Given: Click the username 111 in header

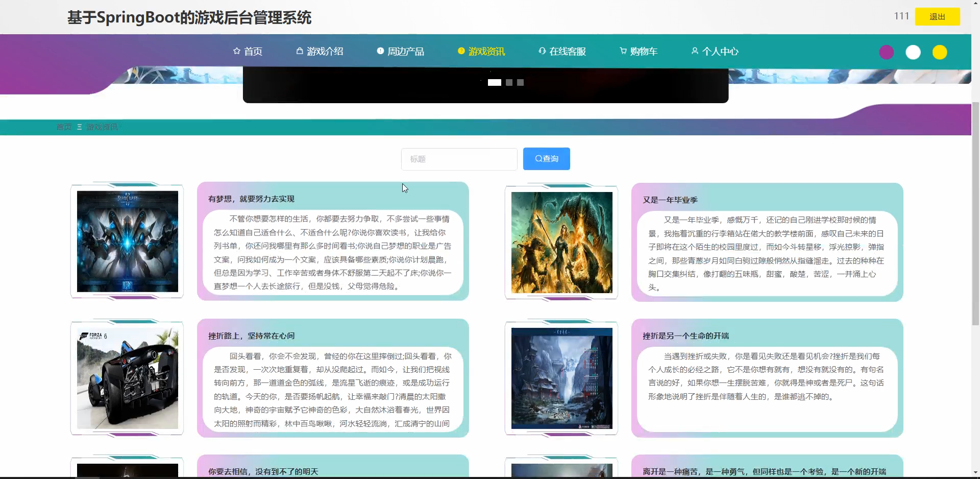Looking at the screenshot, I should pos(901,16).
